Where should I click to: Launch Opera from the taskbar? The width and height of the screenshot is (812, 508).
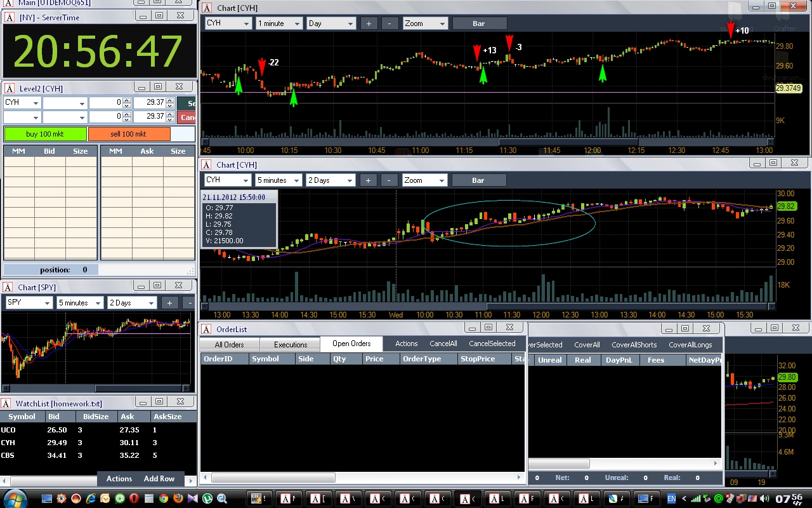click(134, 499)
